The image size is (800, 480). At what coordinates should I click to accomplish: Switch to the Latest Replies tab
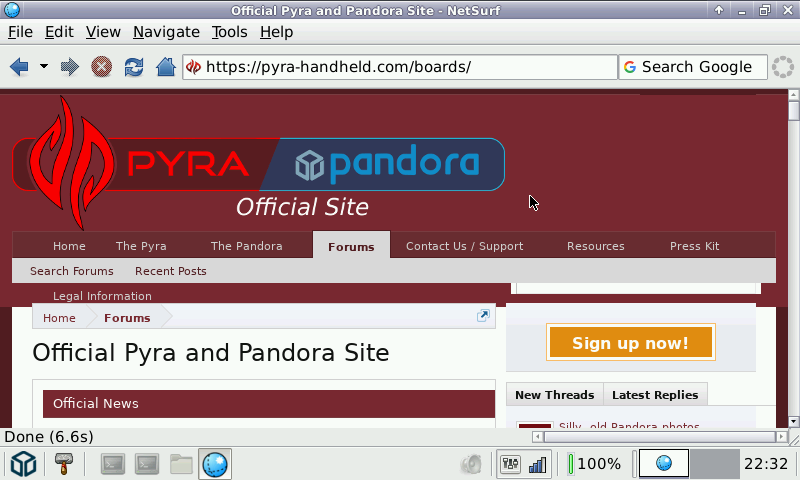(655, 395)
